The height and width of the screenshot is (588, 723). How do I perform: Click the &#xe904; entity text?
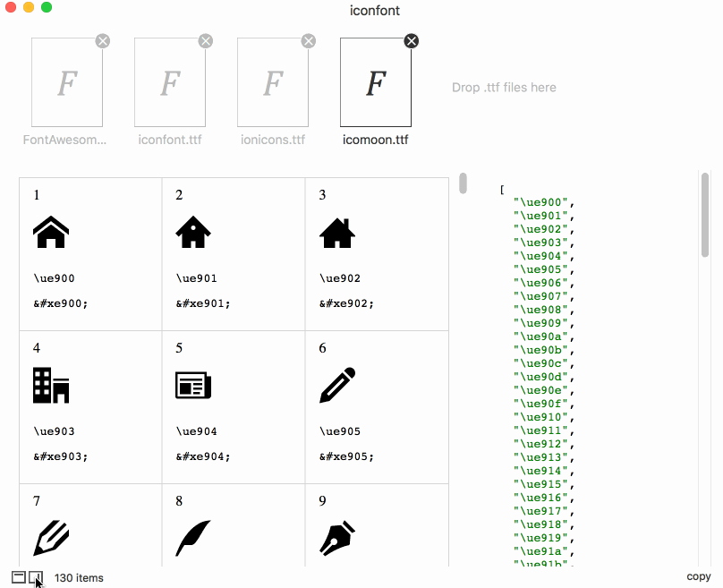click(203, 456)
